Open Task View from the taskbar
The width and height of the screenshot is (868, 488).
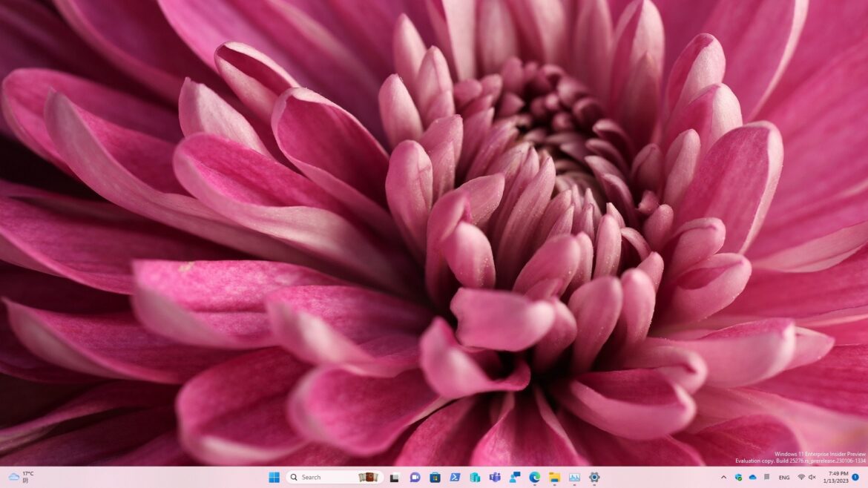coord(395,477)
